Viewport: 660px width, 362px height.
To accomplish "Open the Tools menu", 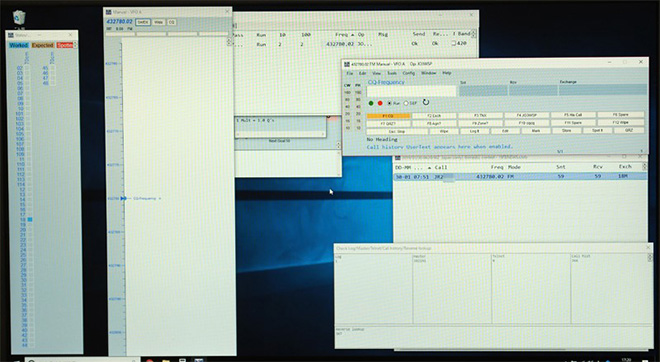I will tap(392, 73).
